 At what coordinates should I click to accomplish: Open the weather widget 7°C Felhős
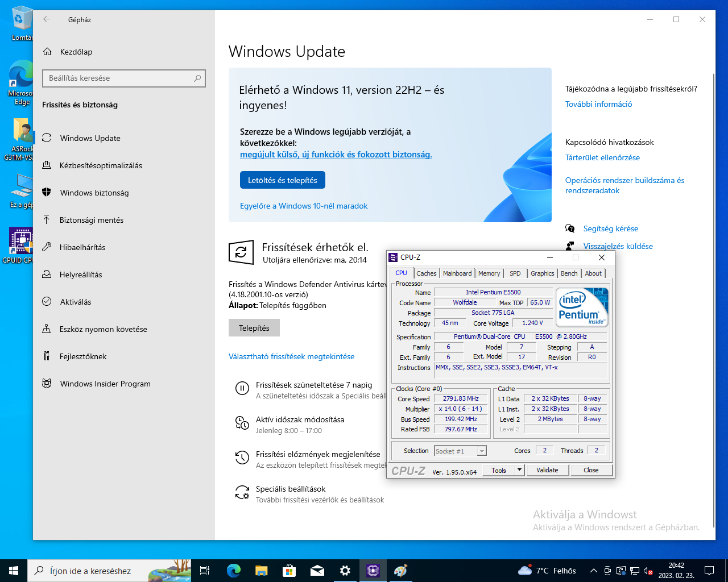click(547, 571)
